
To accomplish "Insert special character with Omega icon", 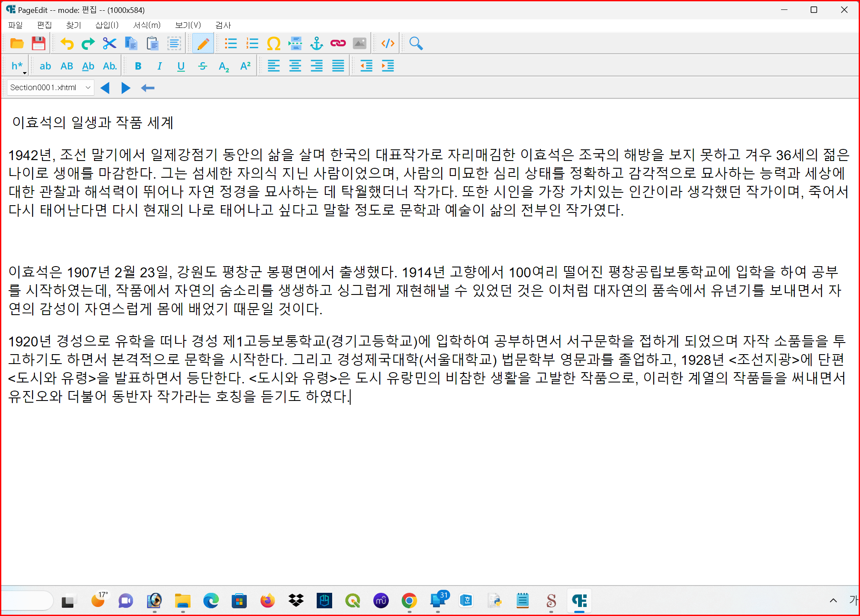I will click(x=273, y=43).
